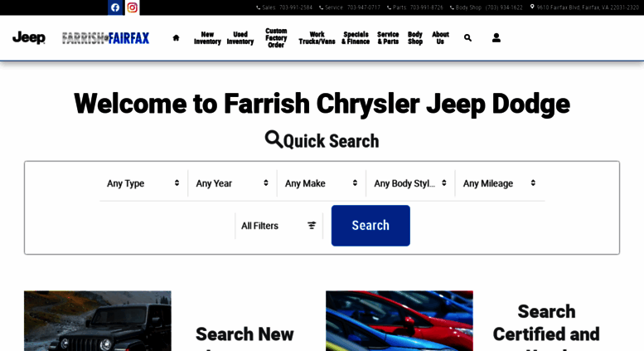Open Specials & Finance menu

(x=356, y=38)
